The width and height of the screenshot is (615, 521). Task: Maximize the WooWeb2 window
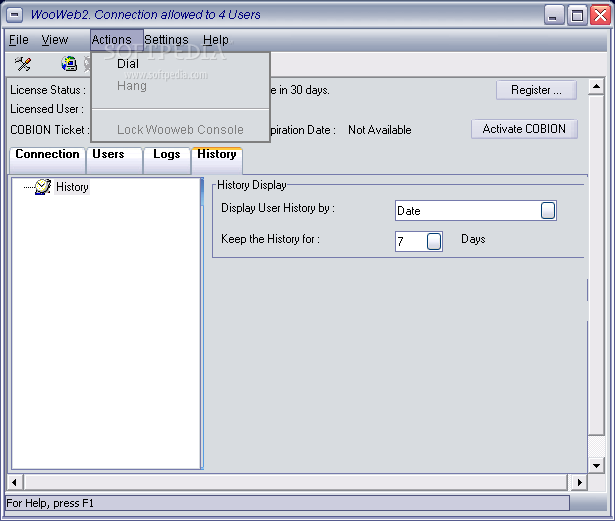point(577,15)
